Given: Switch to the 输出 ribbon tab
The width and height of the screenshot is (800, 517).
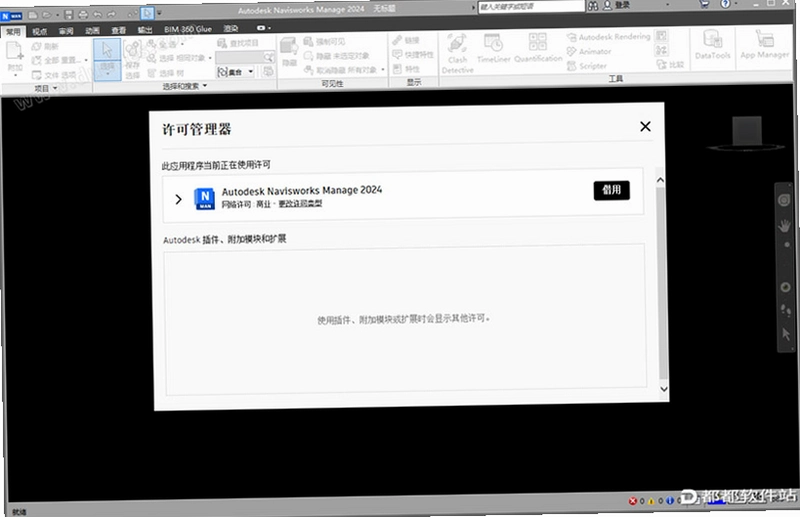Looking at the screenshot, I should (x=145, y=30).
